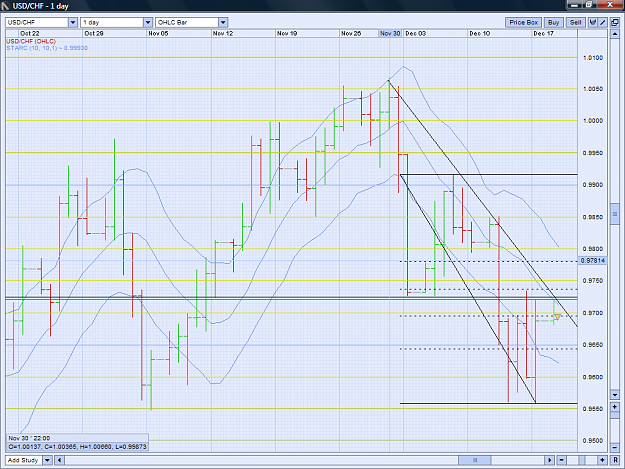Click the vertical scrollbar thumb
625x469 pixels.
[x=614, y=214]
